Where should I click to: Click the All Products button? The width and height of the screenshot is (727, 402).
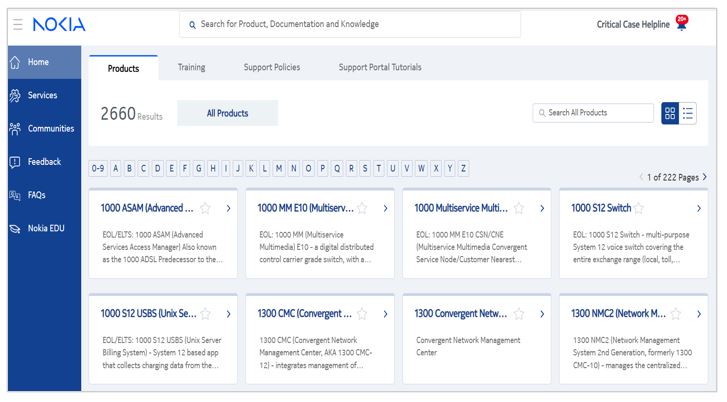point(227,114)
